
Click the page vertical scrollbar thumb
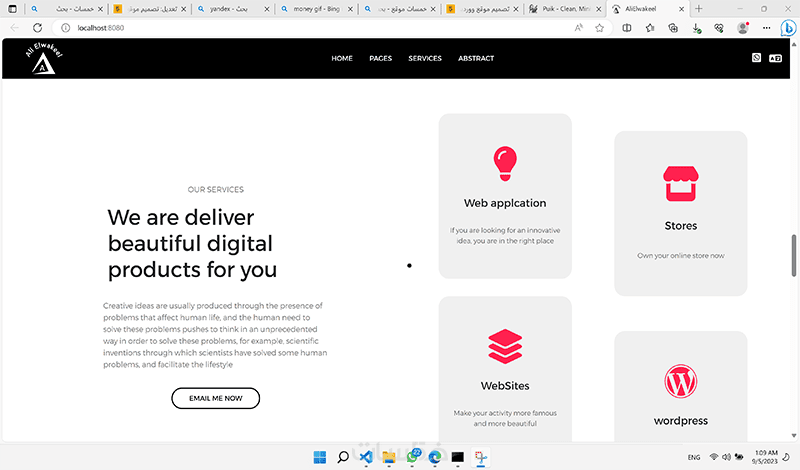[794, 255]
